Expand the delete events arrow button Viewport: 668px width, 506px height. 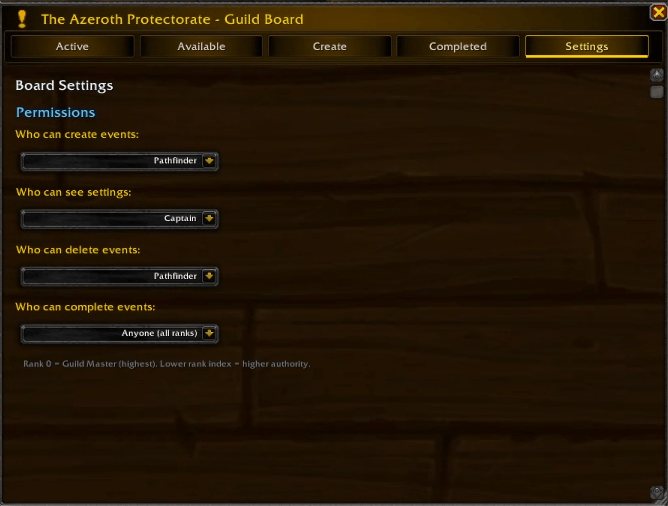[x=209, y=276]
